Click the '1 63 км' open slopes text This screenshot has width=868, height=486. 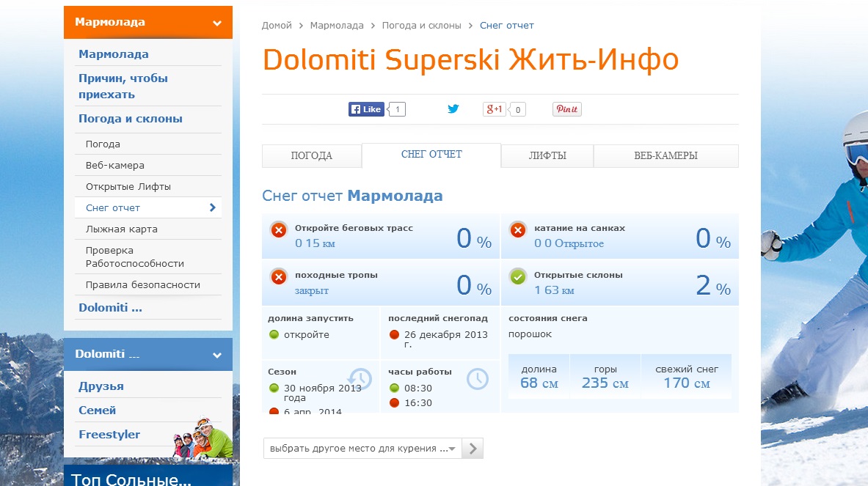tap(554, 290)
